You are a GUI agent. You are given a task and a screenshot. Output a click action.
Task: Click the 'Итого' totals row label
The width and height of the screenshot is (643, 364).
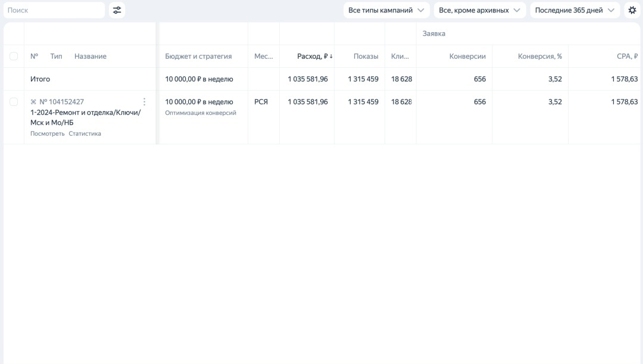click(x=40, y=79)
